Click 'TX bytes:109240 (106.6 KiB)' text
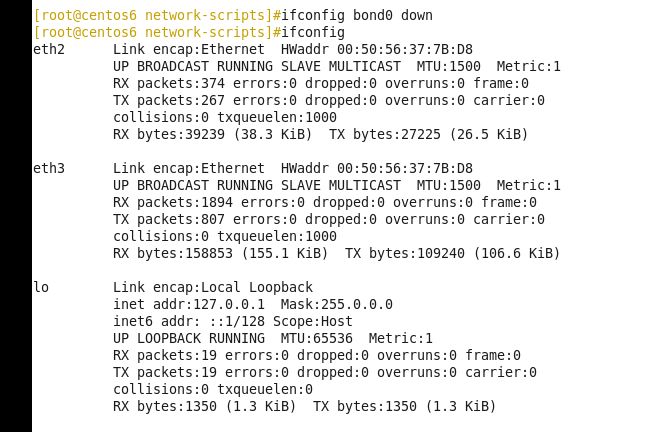The width and height of the screenshot is (647, 432). [452, 253]
